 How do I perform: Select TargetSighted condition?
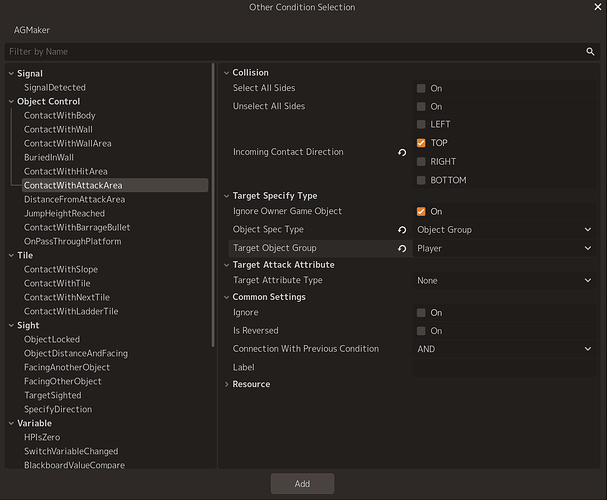(53, 395)
